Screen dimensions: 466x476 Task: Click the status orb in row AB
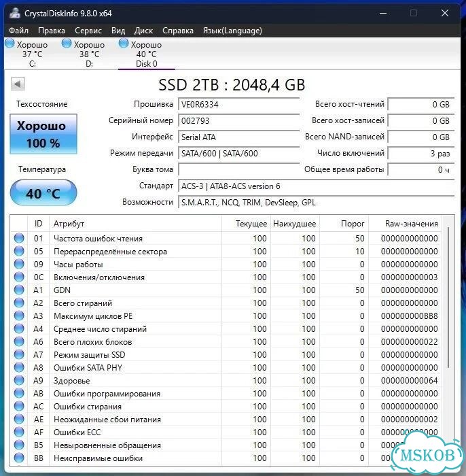coord(19,393)
